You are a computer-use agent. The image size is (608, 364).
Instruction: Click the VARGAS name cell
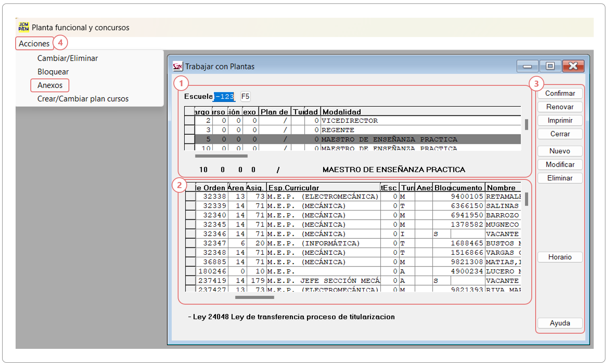[503, 253]
